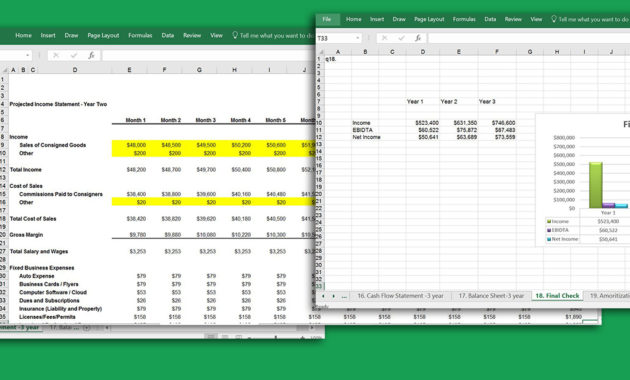This screenshot has width=630, height=380.
Task: Click Tell me search in right window
Action: click(591, 19)
